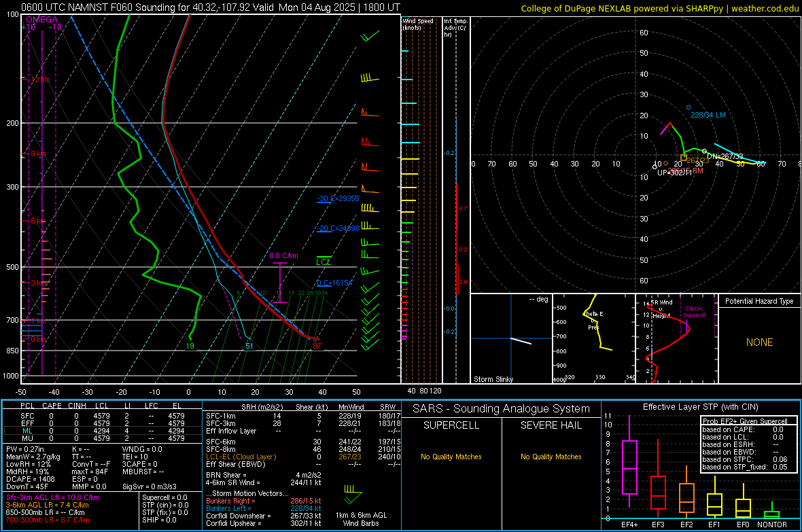The image size is (802, 532).
Task: Click the surface wet-bulb value 51
Action: 249,346
